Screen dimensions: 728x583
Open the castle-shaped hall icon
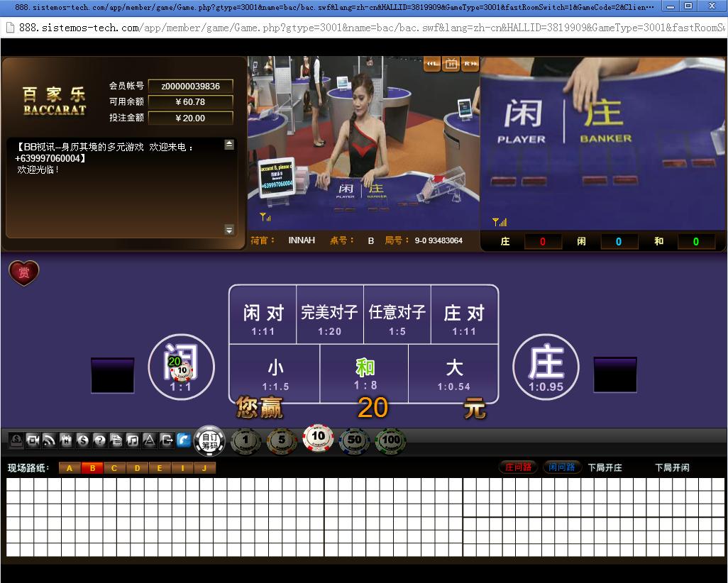(66, 440)
